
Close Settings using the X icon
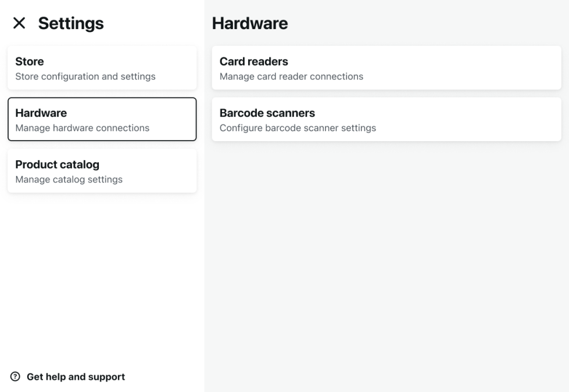point(19,23)
